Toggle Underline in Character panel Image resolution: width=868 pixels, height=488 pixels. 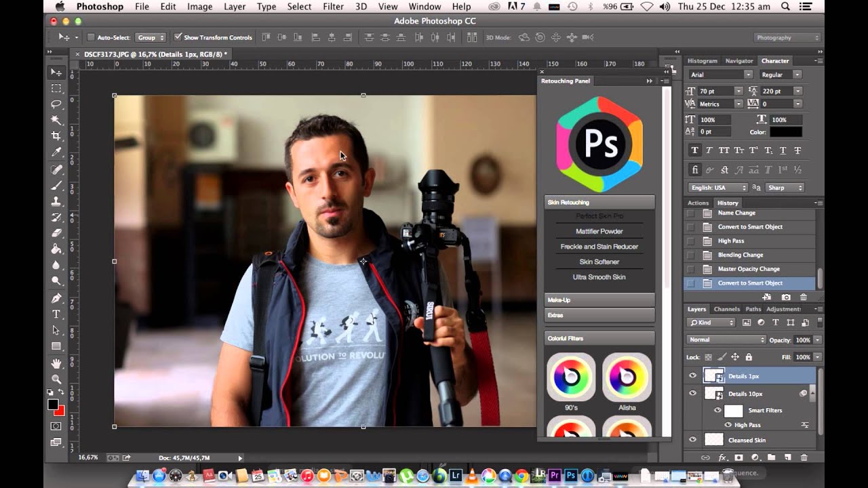click(783, 150)
